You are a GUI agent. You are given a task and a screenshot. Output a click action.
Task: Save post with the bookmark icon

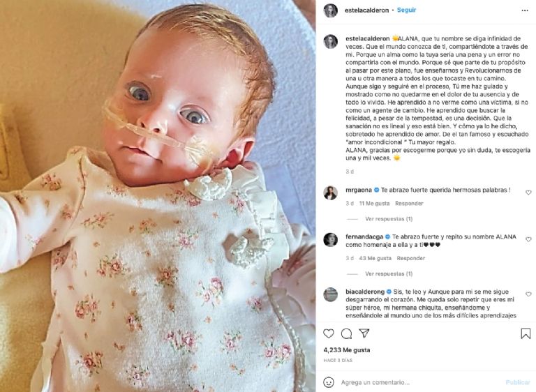point(526,333)
